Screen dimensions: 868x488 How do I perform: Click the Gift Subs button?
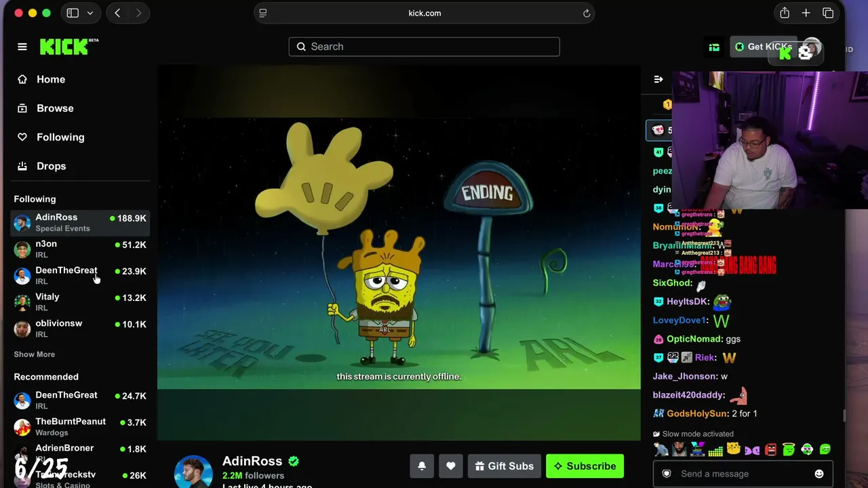click(505, 466)
